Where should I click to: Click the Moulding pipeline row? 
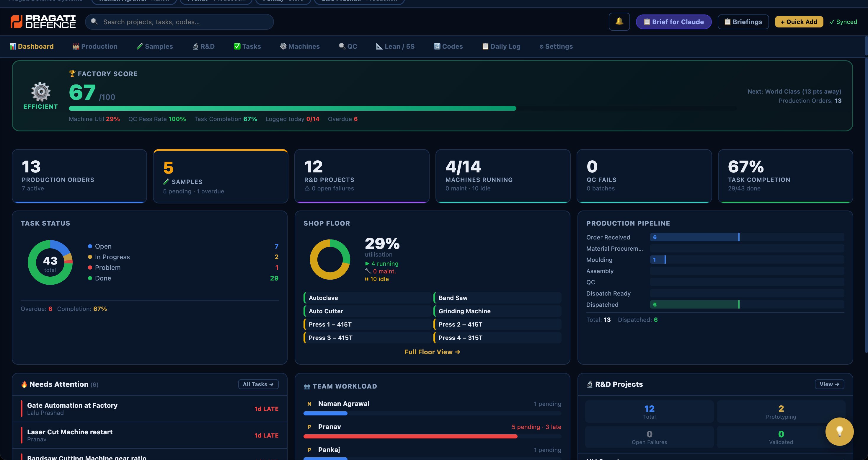[x=715, y=260]
